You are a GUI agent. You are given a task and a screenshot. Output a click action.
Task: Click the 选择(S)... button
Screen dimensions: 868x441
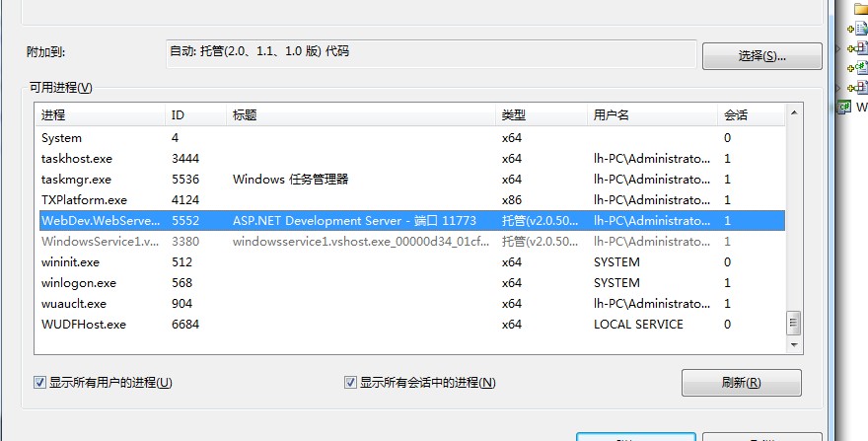coord(761,56)
